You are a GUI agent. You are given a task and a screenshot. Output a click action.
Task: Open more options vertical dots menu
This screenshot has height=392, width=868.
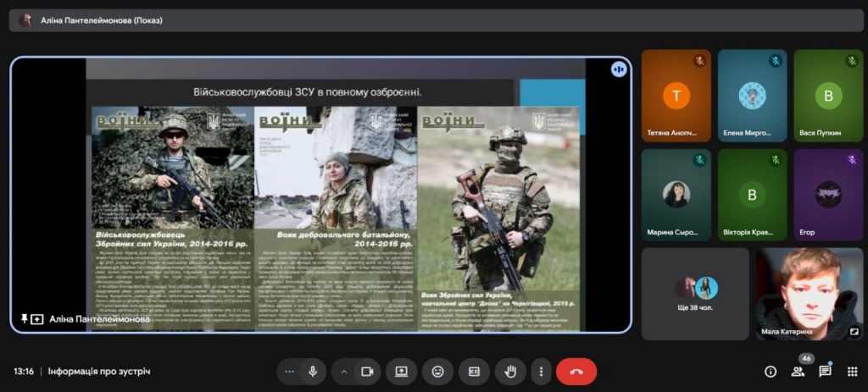(x=541, y=371)
